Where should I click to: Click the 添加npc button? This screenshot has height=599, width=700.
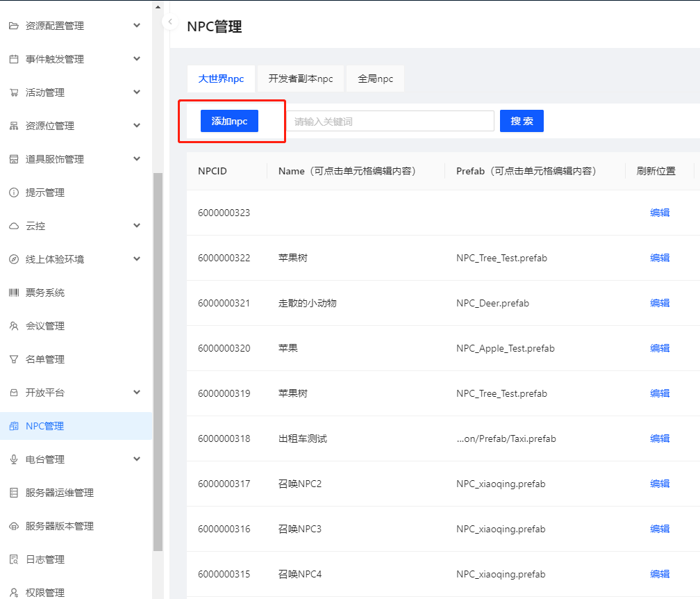click(229, 121)
